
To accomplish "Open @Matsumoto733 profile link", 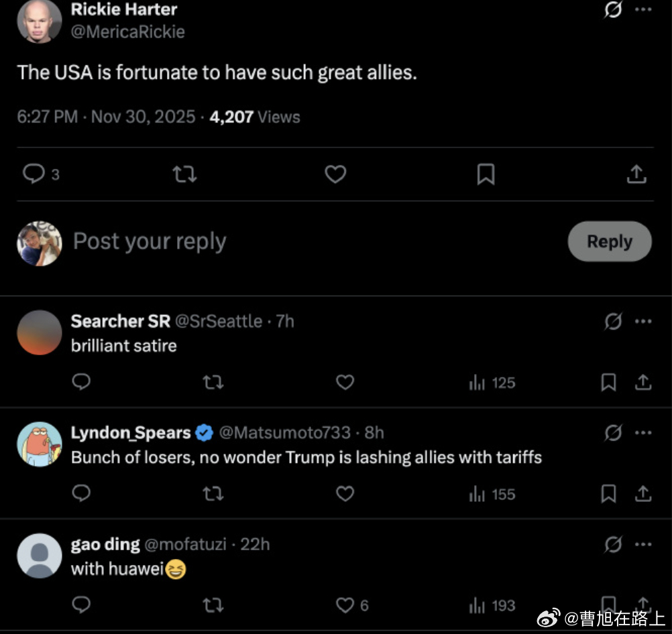I will pos(285,433).
